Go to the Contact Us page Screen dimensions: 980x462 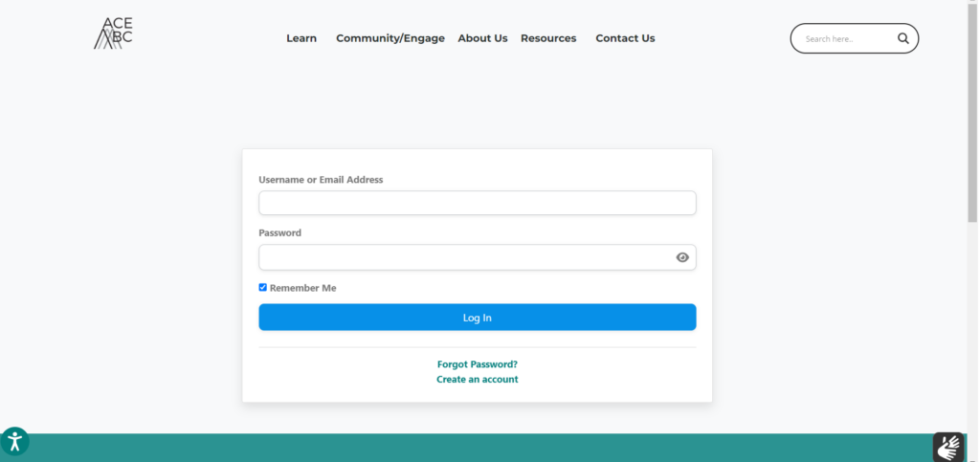[x=625, y=38]
